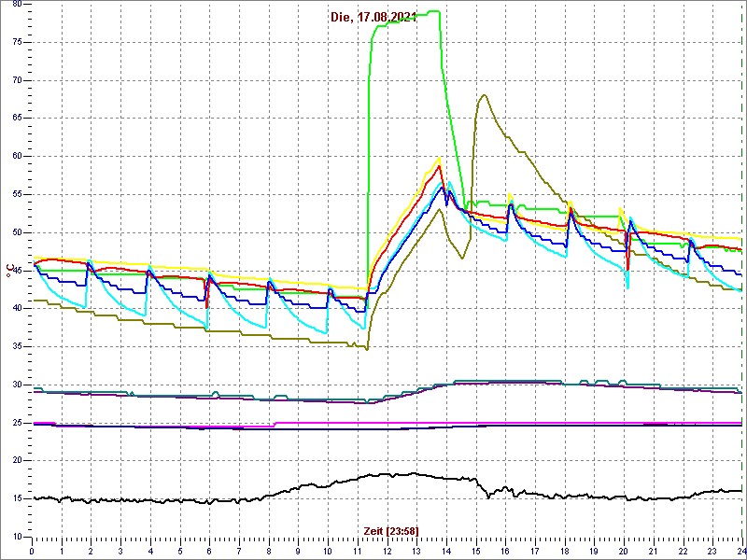Click hour 12 on the time axis
Viewport: 747px width, 560px height.
(387, 551)
